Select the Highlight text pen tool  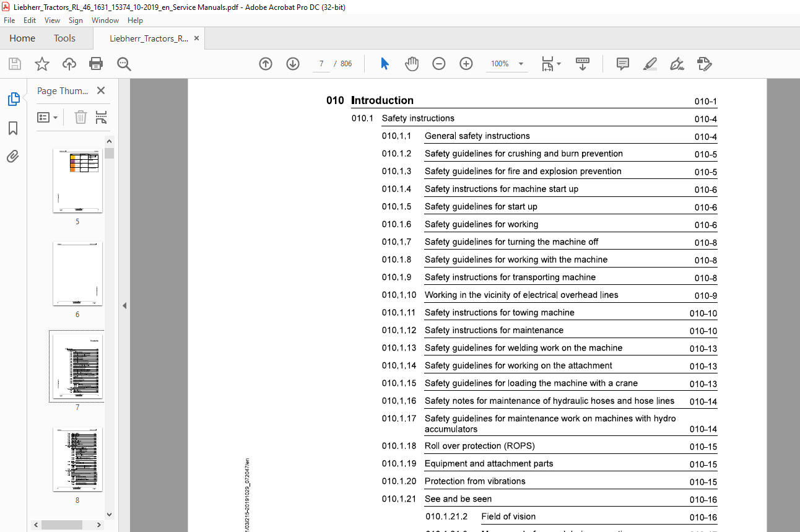[650, 64]
